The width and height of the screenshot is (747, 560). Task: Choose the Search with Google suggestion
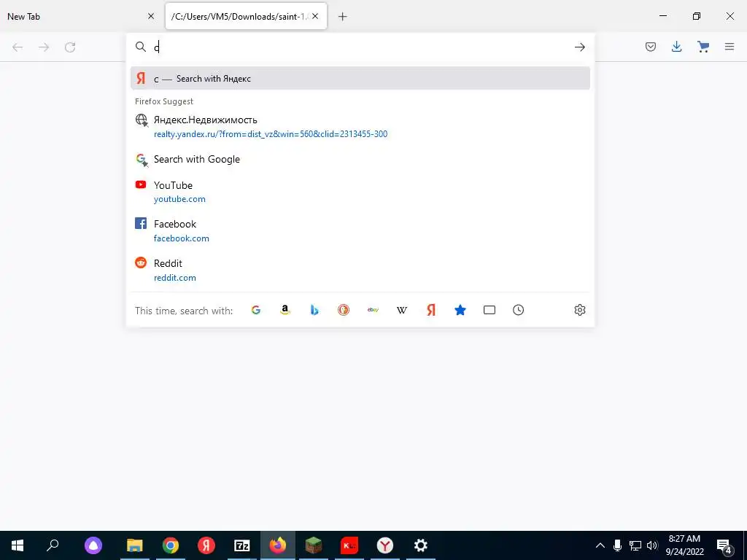coord(360,160)
